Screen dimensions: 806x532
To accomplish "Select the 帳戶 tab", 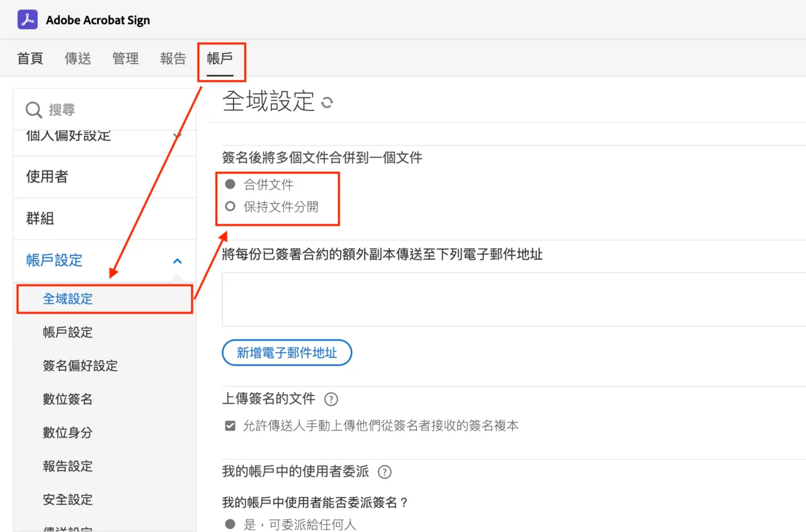I will (x=220, y=59).
